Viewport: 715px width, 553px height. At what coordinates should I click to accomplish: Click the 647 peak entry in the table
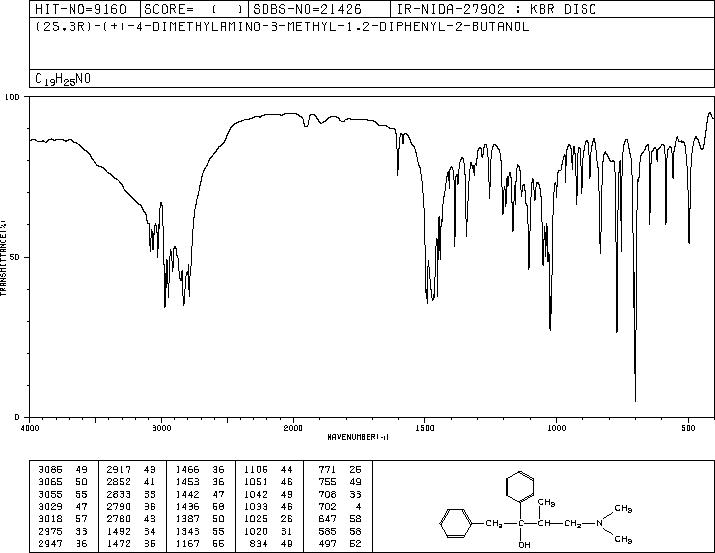[x=340, y=519]
